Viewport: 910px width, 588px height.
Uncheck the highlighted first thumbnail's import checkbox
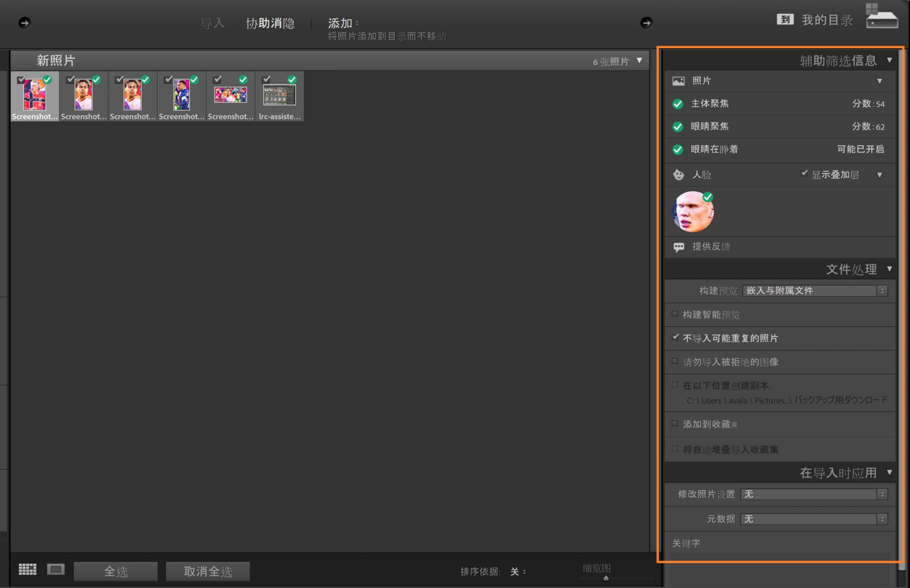21,80
